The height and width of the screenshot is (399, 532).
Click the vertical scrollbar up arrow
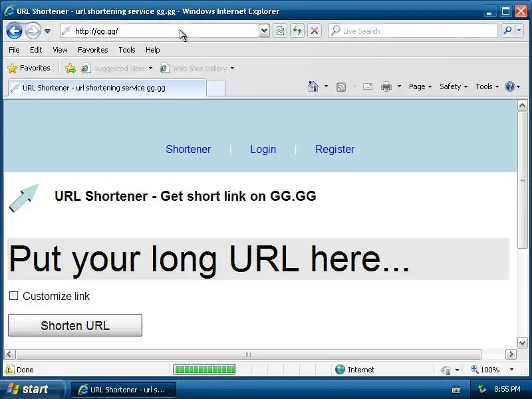coord(522,106)
